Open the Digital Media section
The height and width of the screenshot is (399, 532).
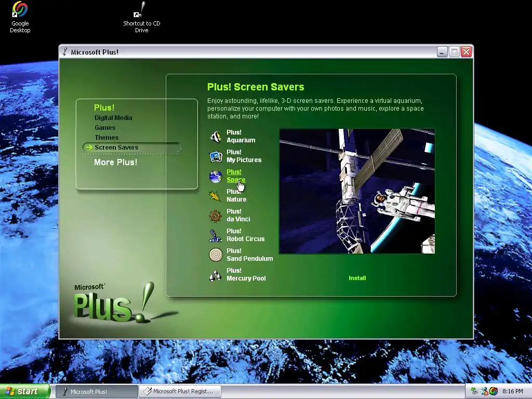pos(113,118)
